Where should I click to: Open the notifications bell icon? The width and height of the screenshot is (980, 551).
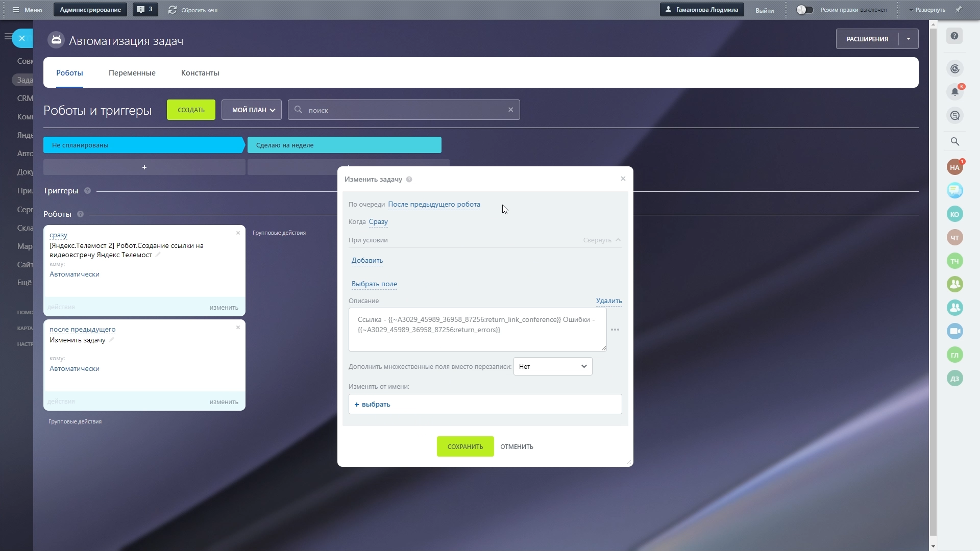tap(954, 92)
